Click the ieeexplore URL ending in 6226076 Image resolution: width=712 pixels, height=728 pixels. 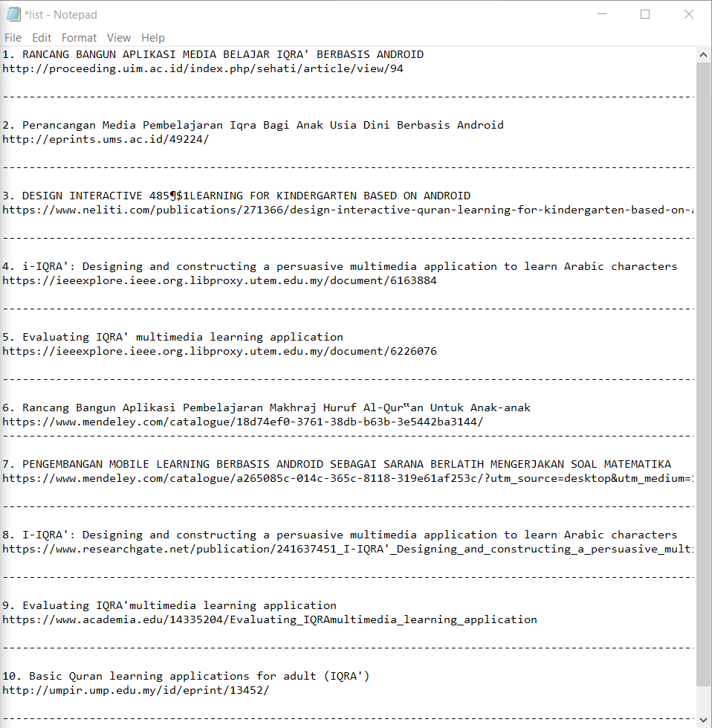click(x=219, y=351)
